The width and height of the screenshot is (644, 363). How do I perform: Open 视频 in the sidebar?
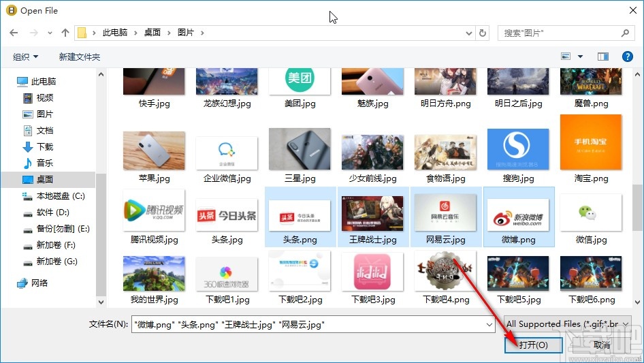click(x=38, y=98)
